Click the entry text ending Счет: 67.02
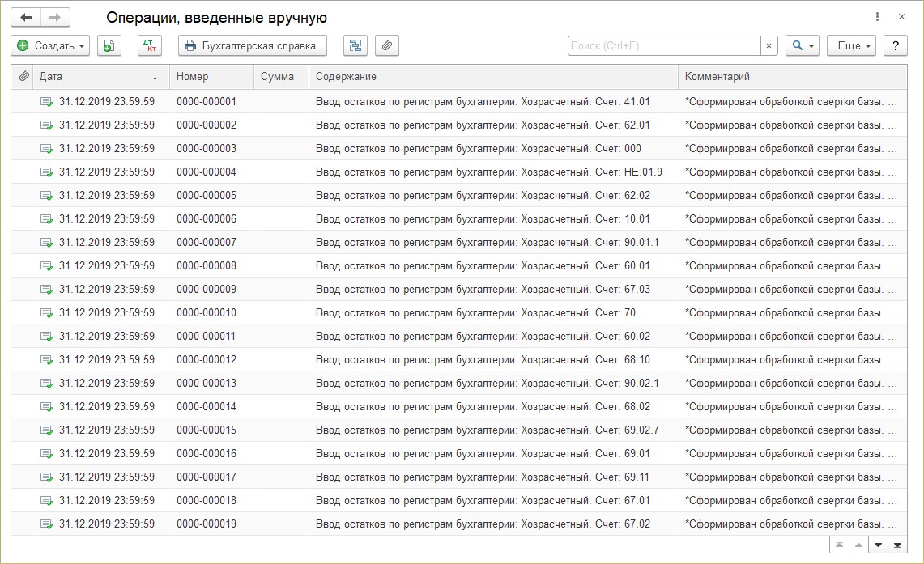The image size is (924, 564). (x=483, y=524)
